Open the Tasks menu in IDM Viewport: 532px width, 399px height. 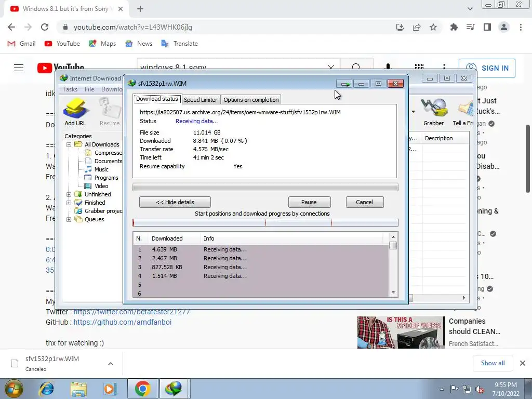[x=70, y=89]
